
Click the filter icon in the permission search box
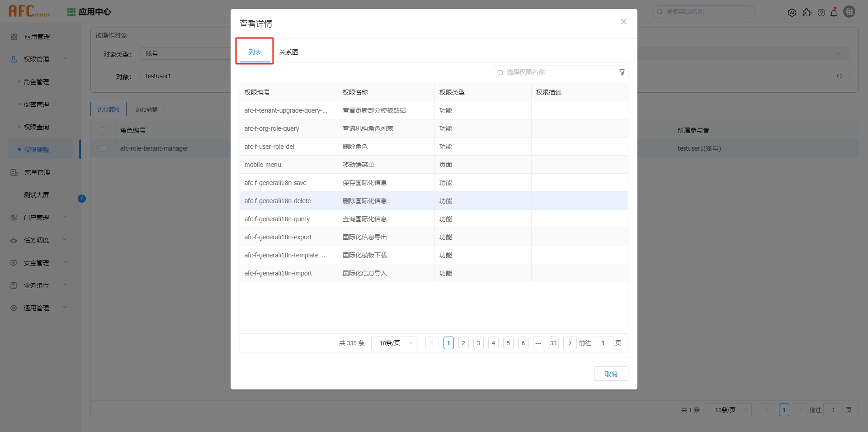(622, 72)
